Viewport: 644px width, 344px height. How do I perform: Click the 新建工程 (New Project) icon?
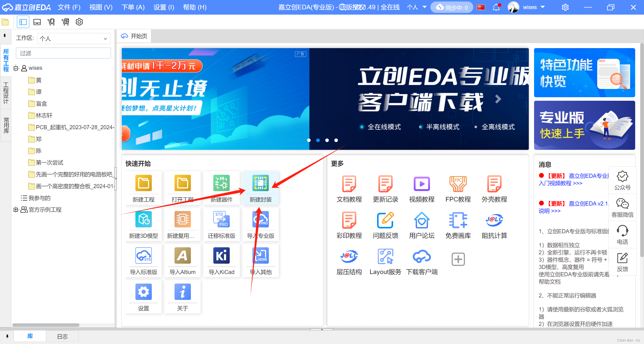pyautogui.click(x=143, y=183)
